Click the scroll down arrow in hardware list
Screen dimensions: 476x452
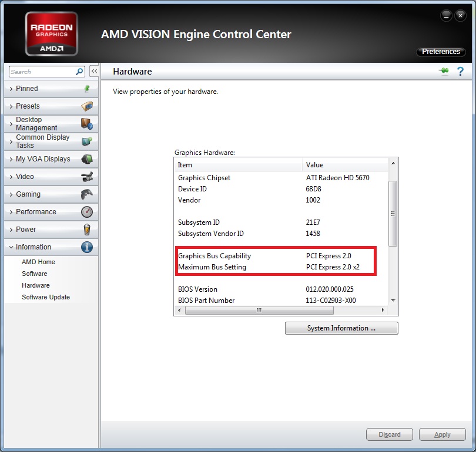pos(393,301)
